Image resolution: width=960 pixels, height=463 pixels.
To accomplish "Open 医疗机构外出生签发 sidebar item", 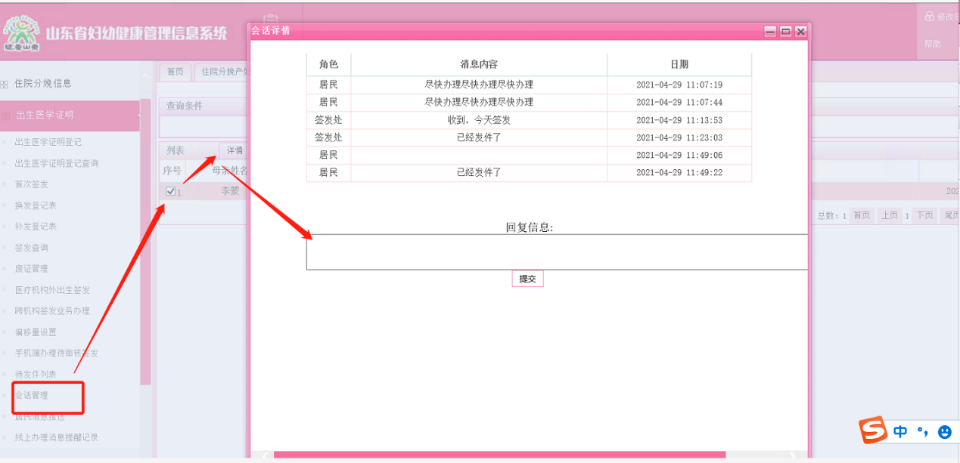I will pyautogui.click(x=53, y=290).
